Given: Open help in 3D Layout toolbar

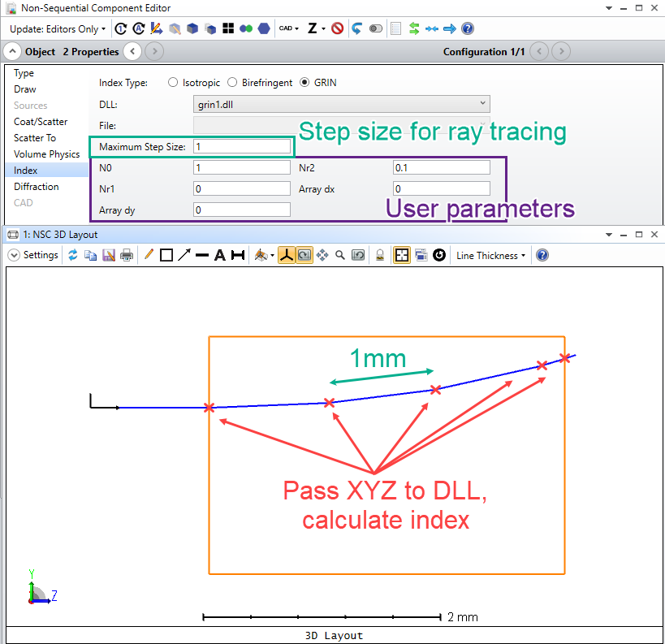Looking at the screenshot, I should click(542, 255).
